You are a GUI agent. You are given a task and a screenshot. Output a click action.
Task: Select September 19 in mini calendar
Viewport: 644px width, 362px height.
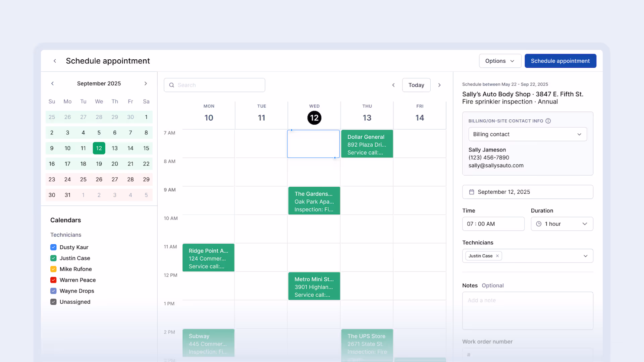(99, 164)
